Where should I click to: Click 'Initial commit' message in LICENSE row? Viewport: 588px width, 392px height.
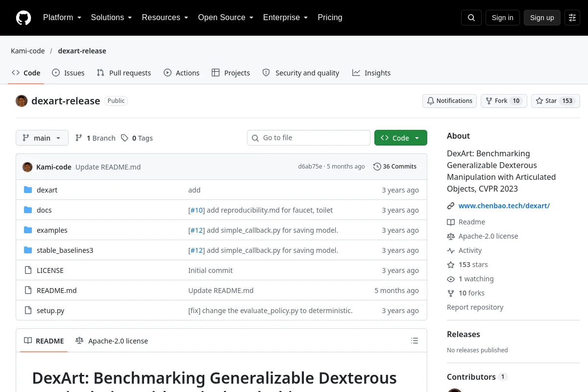(x=210, y=270)
